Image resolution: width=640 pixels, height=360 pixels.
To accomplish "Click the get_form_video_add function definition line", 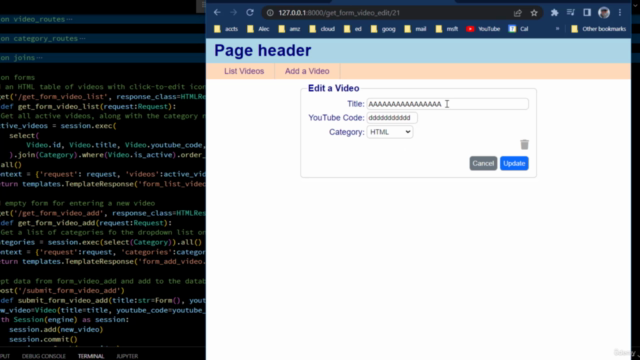I will click(x=86, y=223).
